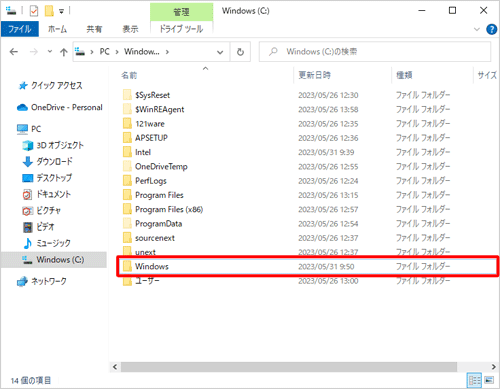Select the ProgramData folder icon
Image resolution: width=500 pixels, height=389 pixels.
coord(127,224)
